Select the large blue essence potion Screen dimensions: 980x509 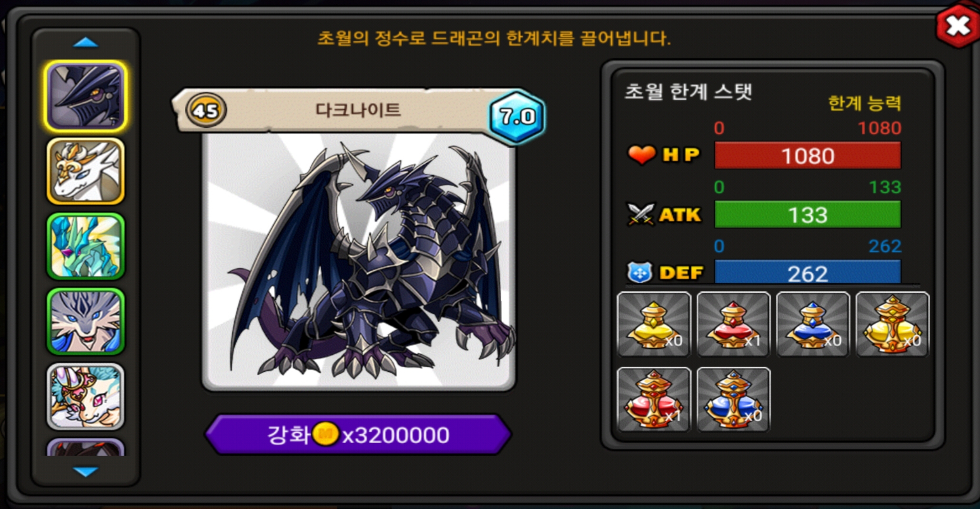(733, 399)
